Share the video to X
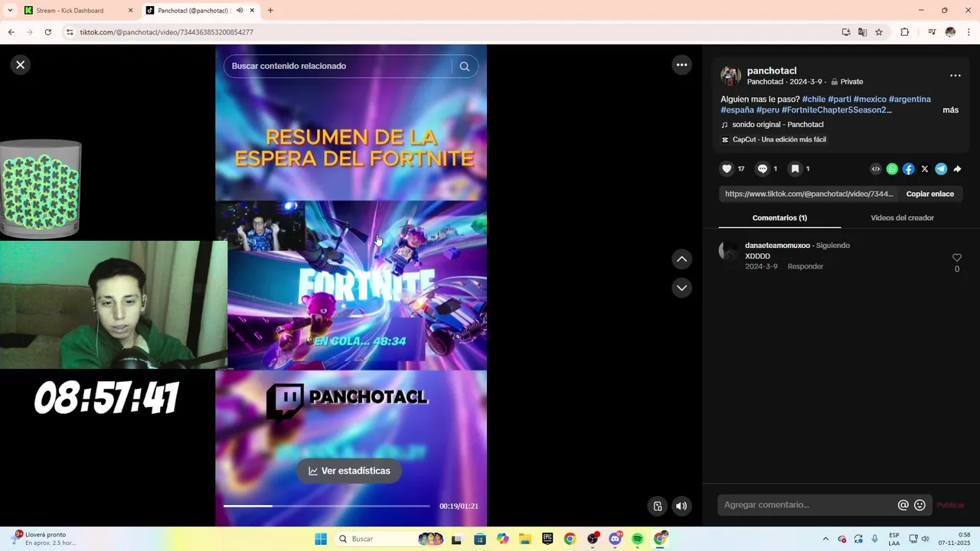980x551 pixels. [925, 169]
